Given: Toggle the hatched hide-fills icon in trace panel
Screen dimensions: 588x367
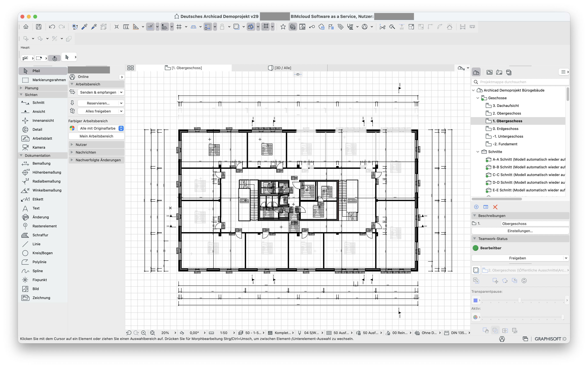Looking at the screenshot, I should [514, 331].
